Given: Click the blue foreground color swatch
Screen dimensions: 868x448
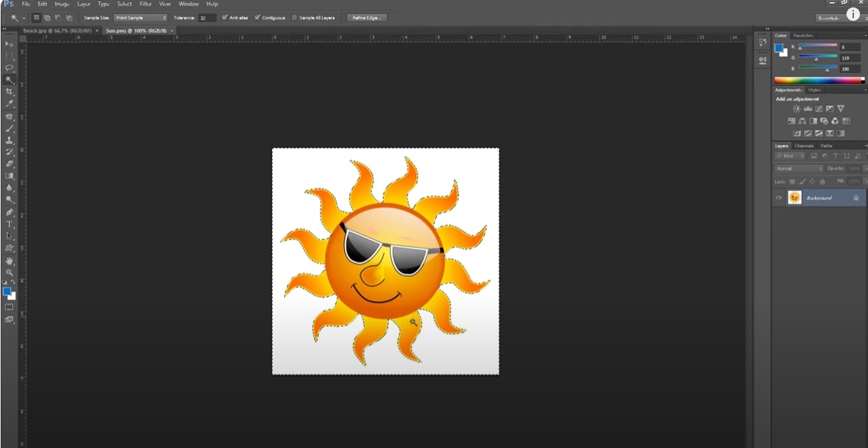Looking at the screenshot, I should pos(8,291).
